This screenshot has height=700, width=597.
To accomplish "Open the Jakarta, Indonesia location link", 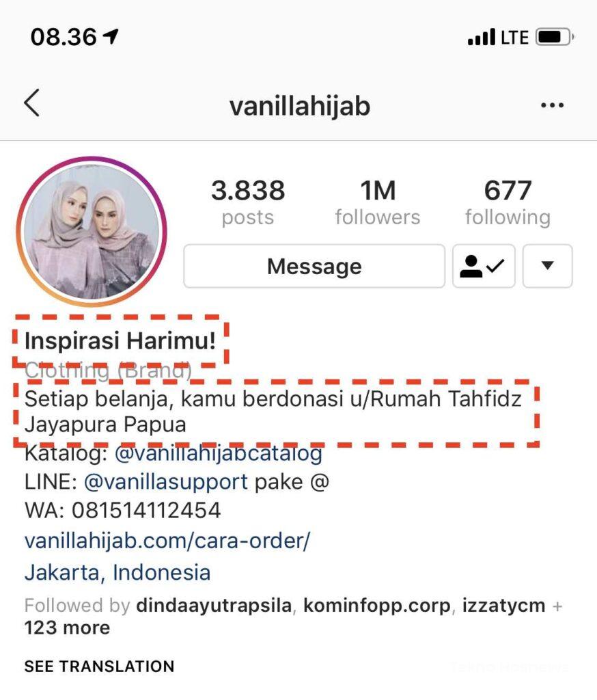I will tap(117, 572).
